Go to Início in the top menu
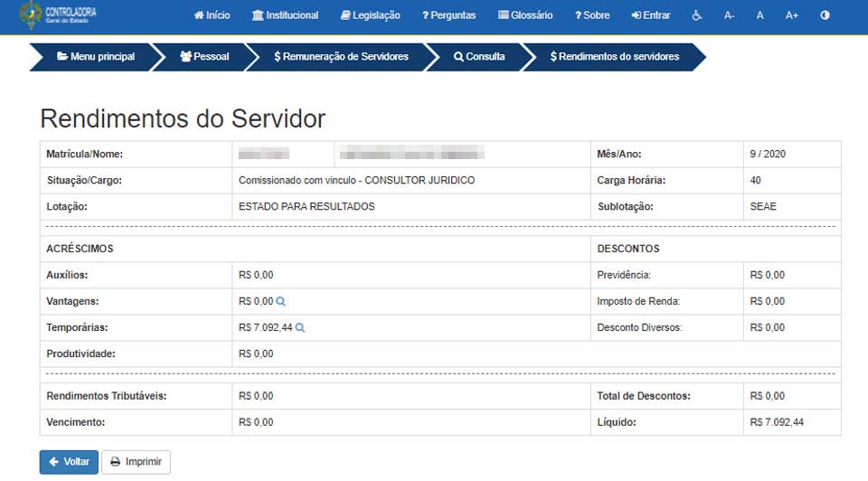The height and width of the screenshot is (481, 868). (x=212, y=15)
